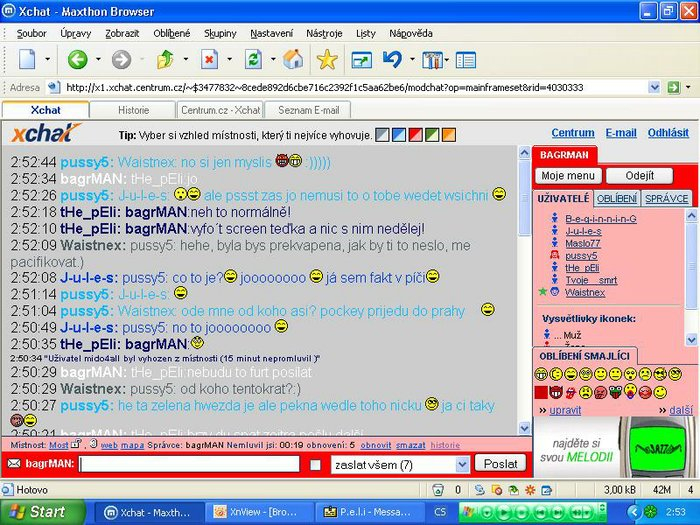This screenshot has height=525, width=700.
Task: Open a new tab with the blank page icon
Action: [x=27, y=59]
